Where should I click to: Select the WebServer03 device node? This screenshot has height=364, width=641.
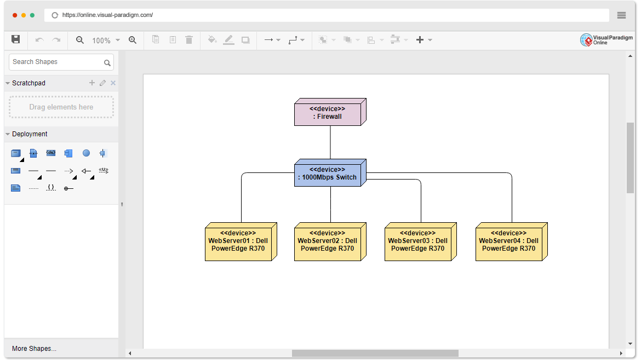click(420, 242)
